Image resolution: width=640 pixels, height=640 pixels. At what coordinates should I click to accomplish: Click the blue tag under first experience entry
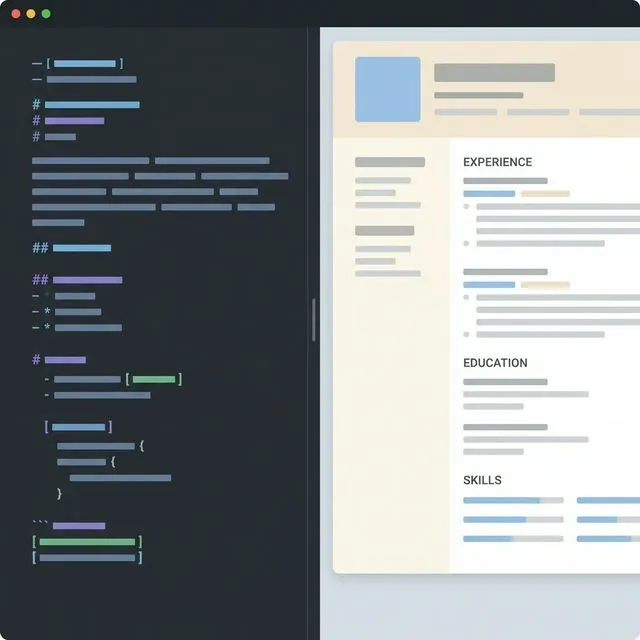[x=489, y=193]
